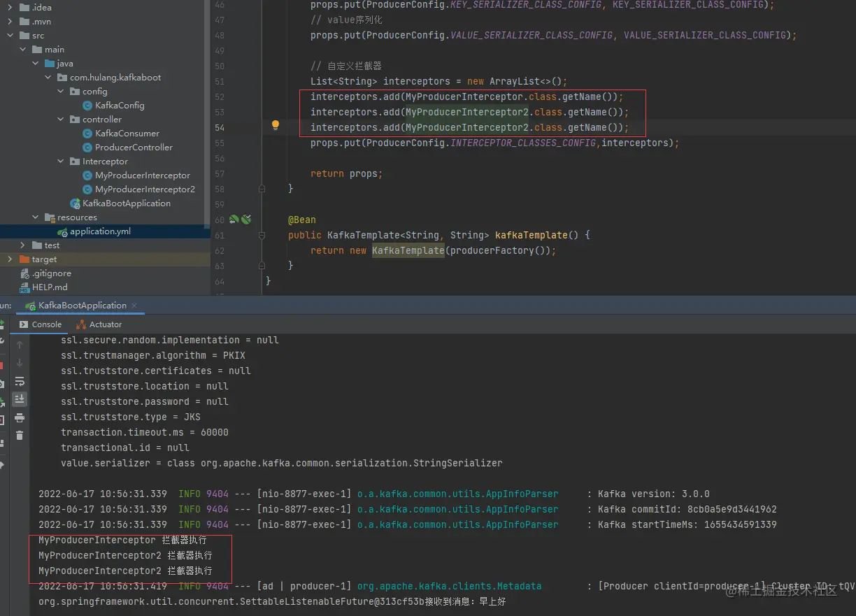Select application.yml file
This screenshot has width=856, height=616.
coord(100,231)
